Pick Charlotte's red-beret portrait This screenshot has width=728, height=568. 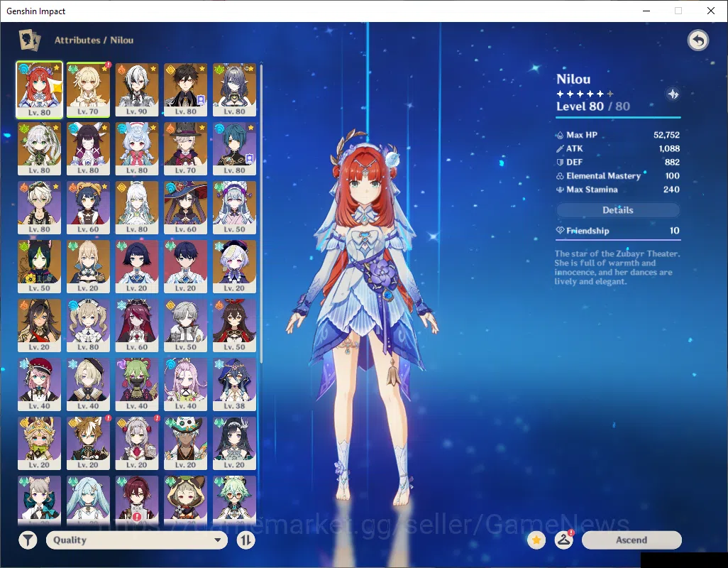pos(40,385)
